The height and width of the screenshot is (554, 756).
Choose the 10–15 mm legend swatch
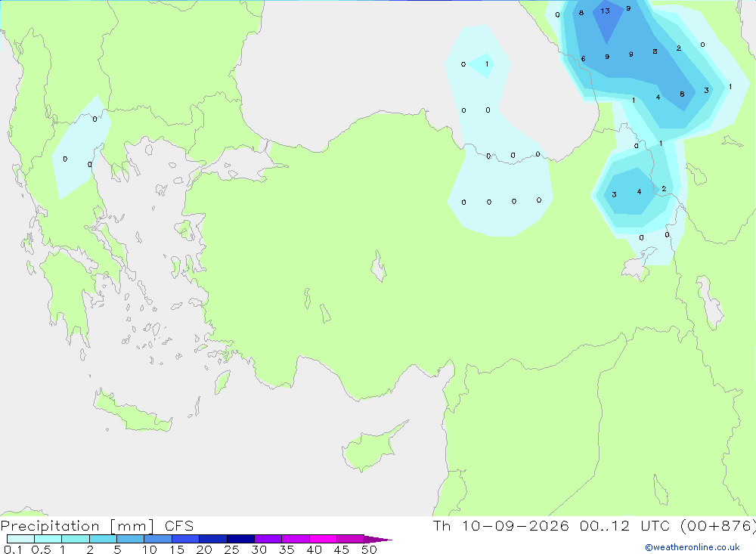click(x=158, y=539)
